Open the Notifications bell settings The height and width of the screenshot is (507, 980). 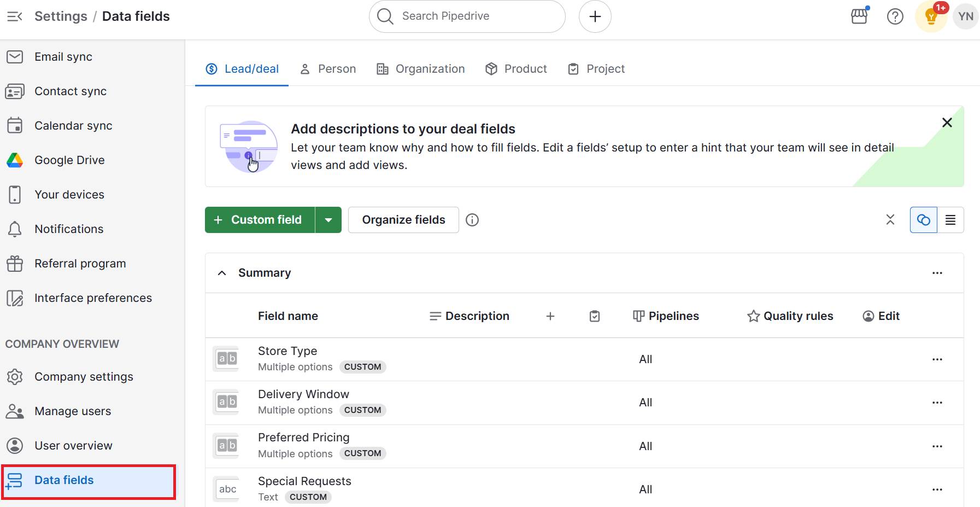[15, 229]
